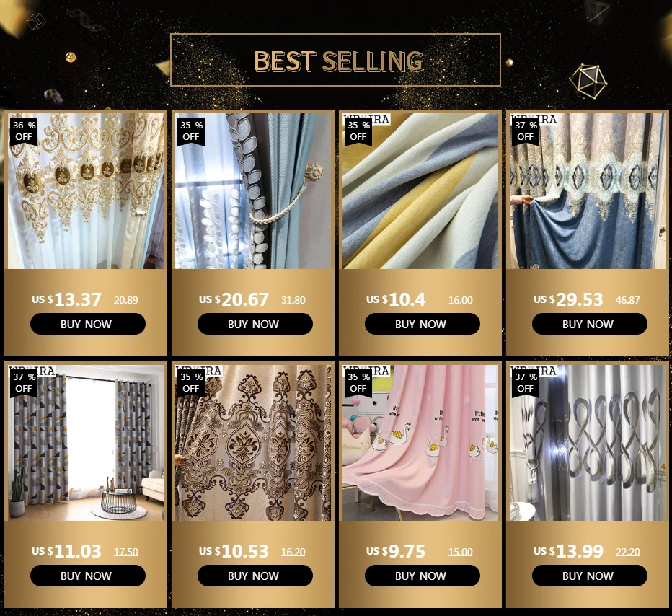
Task: Click BUY NOW for the $29.53 blue curtain
Action: tap(589, 324)
